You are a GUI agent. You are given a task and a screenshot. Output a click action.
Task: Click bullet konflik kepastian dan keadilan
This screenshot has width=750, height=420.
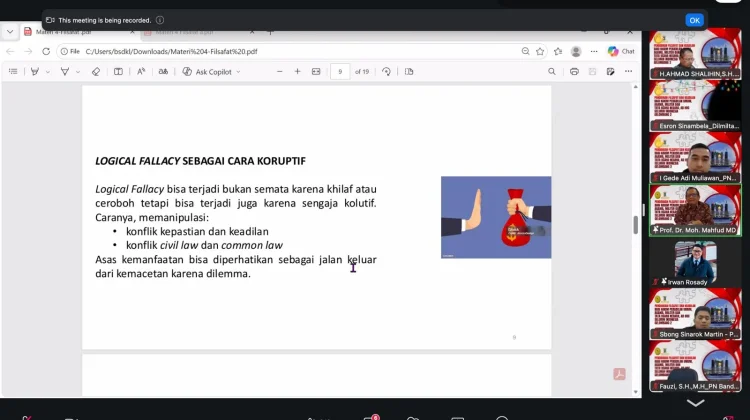[x=197, y=232]
